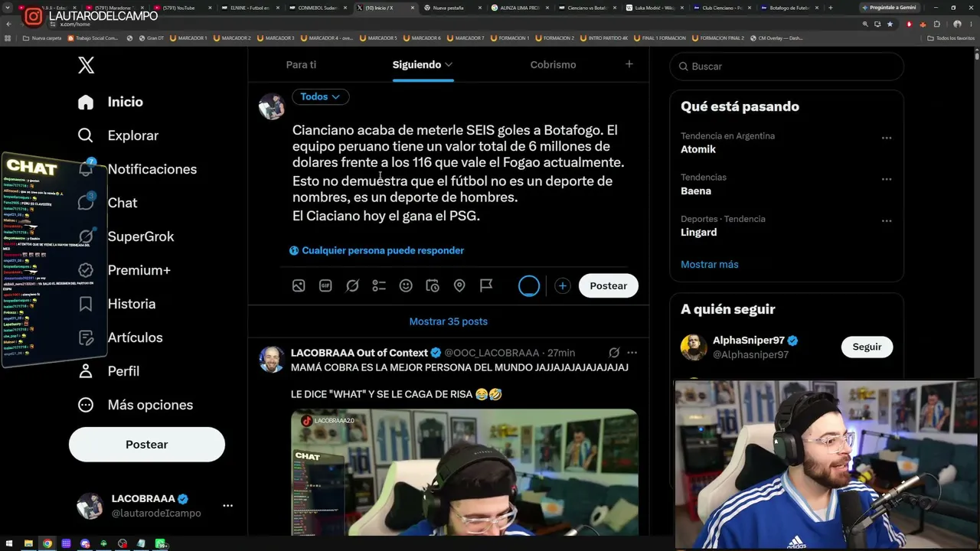Open a new browser tab
The image size is (980, 551).
(831, 8)
